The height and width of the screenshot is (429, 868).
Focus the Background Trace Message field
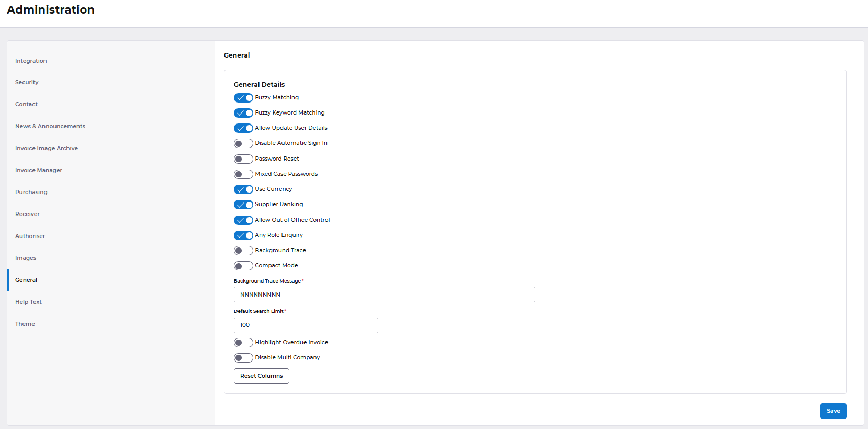pos(385,295)
